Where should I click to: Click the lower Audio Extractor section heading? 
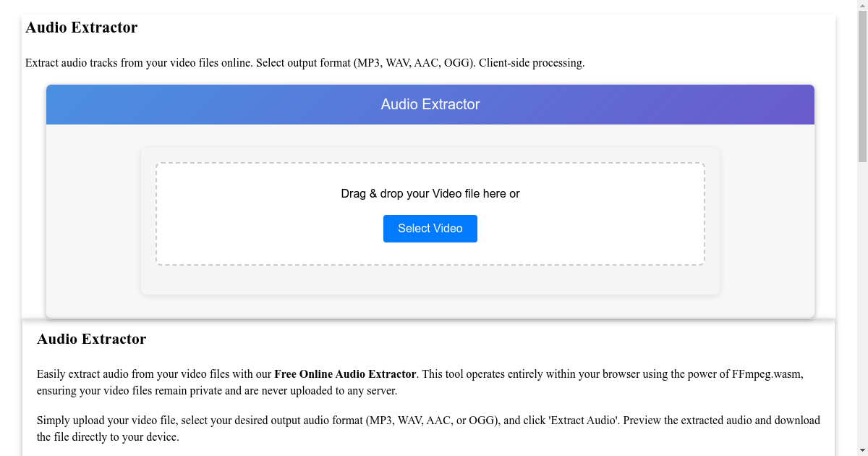click(91, 339)
